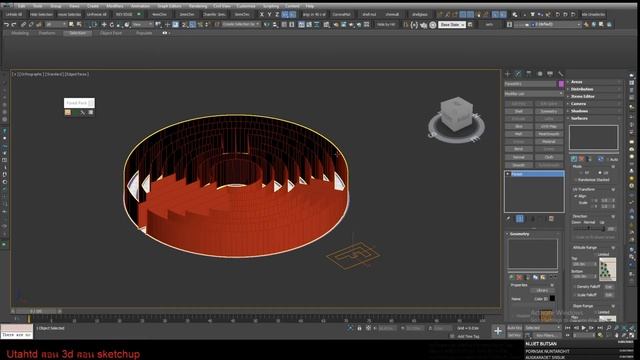
Task: Restrict transform to X axis
Action: click(262, 14)
